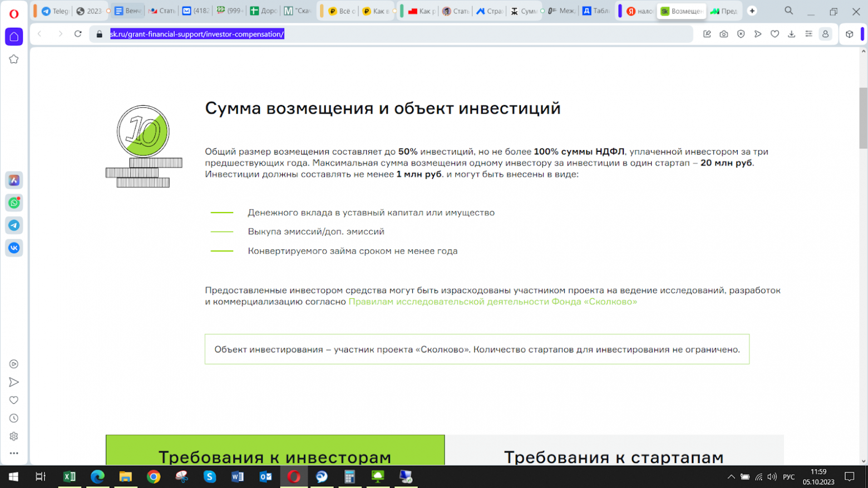The width and height of the screenshot is (868, 488).
Task: Open a new browser tab
Action: point(752,11)
